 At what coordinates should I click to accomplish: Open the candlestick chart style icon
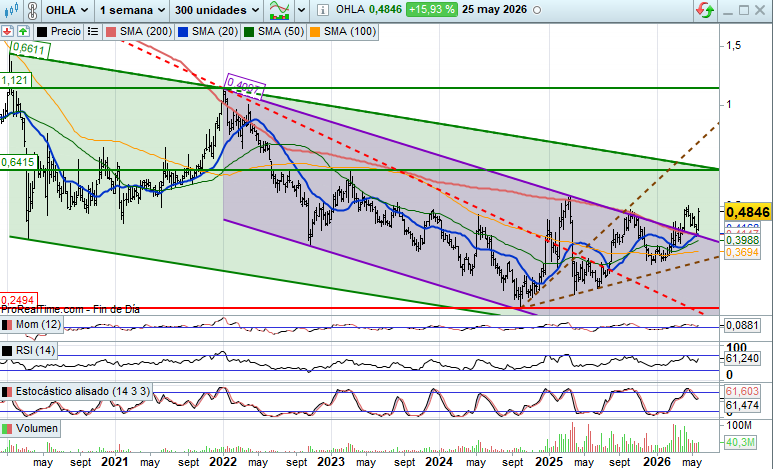pos(11,9)
